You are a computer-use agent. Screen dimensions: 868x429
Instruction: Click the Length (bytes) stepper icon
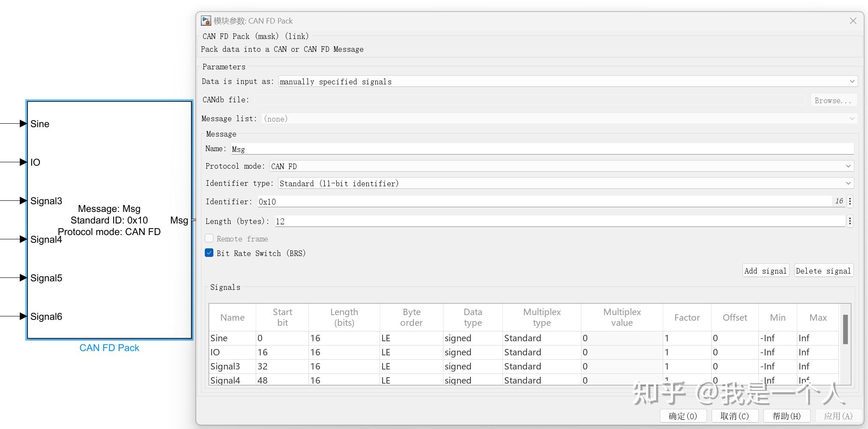coord(850,220)
